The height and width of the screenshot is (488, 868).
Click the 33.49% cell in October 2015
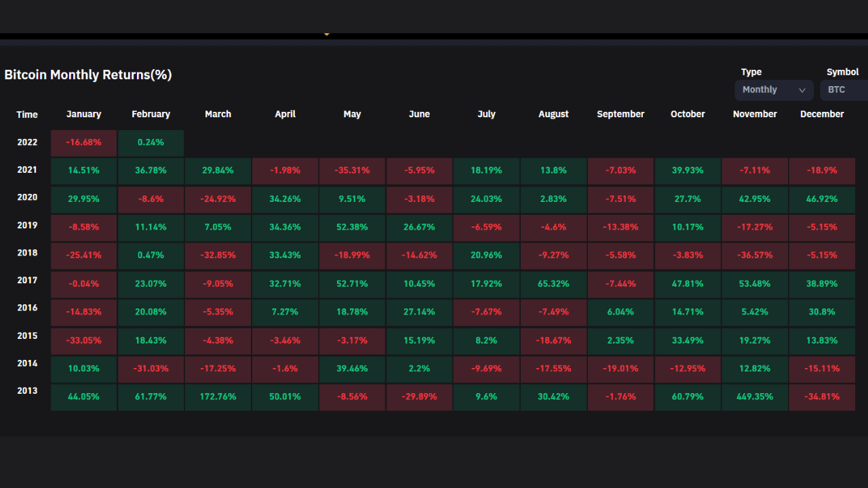(x=688, y=340)
